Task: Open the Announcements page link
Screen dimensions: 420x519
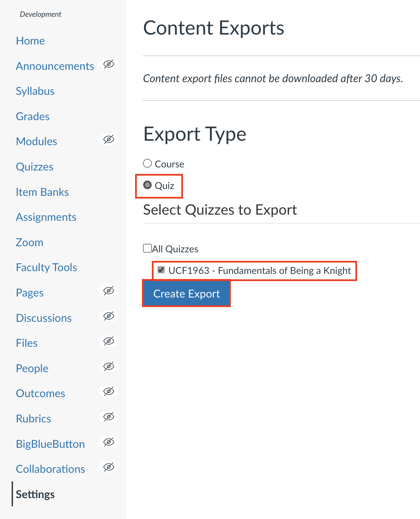Action: click(x=55, y=66)
